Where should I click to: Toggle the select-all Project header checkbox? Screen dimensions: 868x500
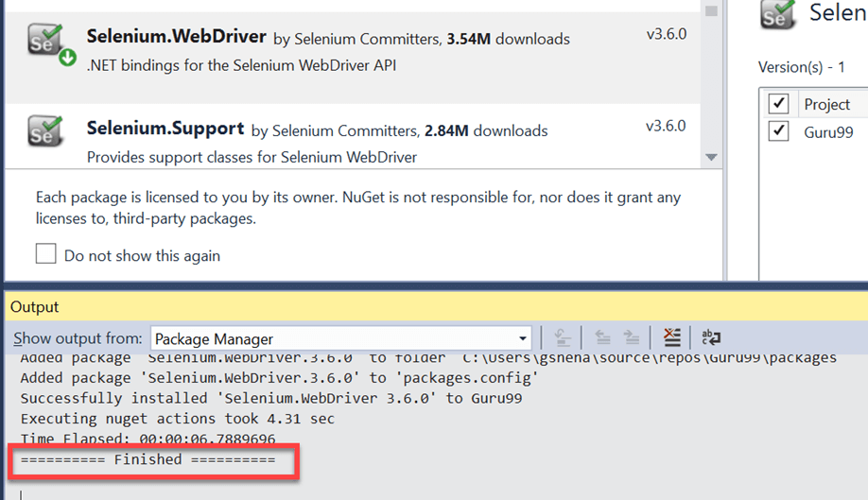coord(778,103)
